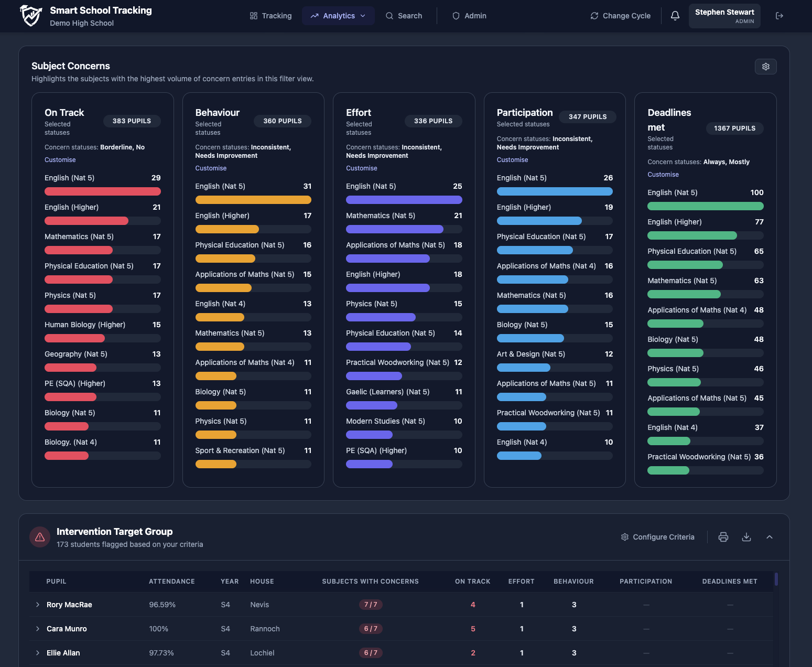Screen dimensions: 812x667
Task: Open Subject Concerns settings gear
Action: tap(766, 67)
